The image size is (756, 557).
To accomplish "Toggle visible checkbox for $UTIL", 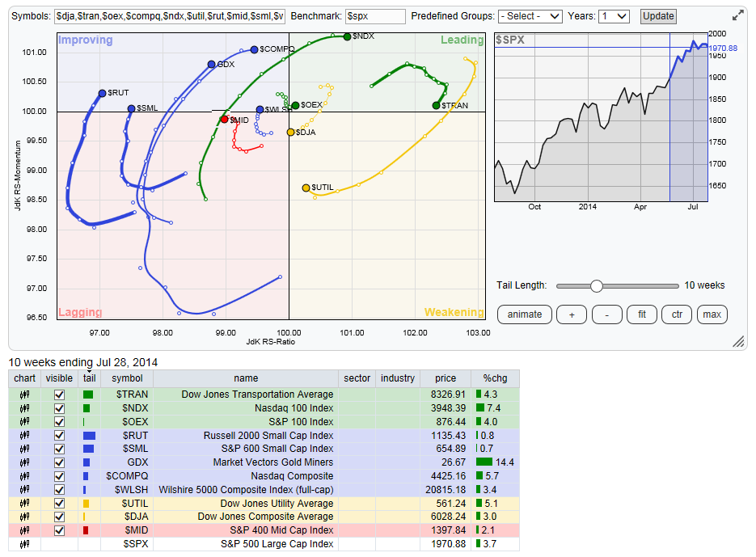I will [x=59, y=504].
